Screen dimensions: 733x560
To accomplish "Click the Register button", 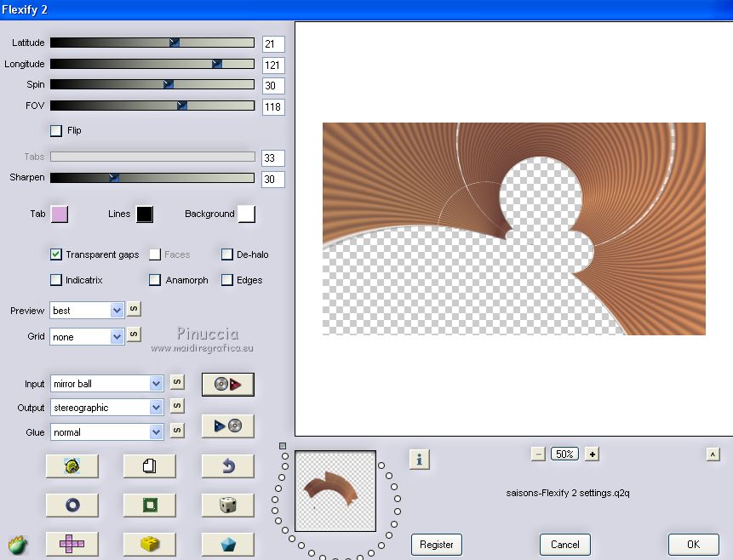I will (437, 545).
